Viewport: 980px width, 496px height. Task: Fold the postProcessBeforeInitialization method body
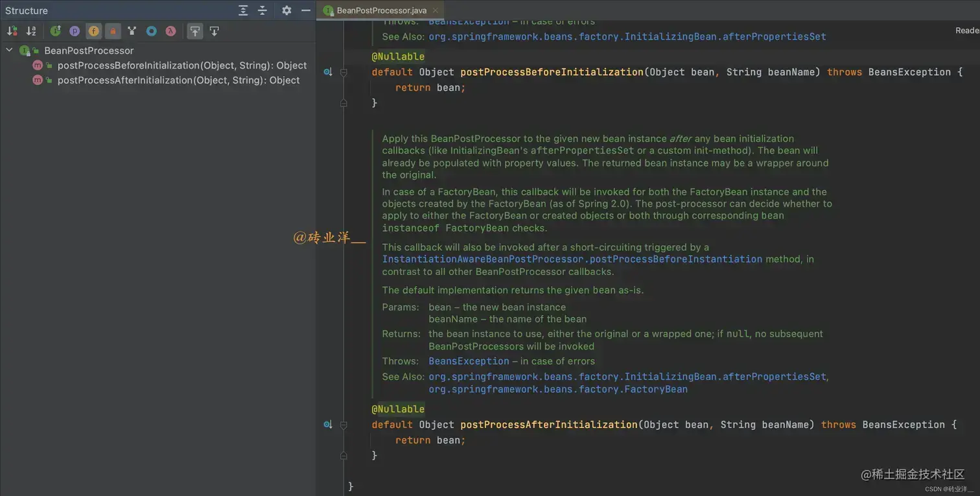pyautogui.click(x=344, y=73)
